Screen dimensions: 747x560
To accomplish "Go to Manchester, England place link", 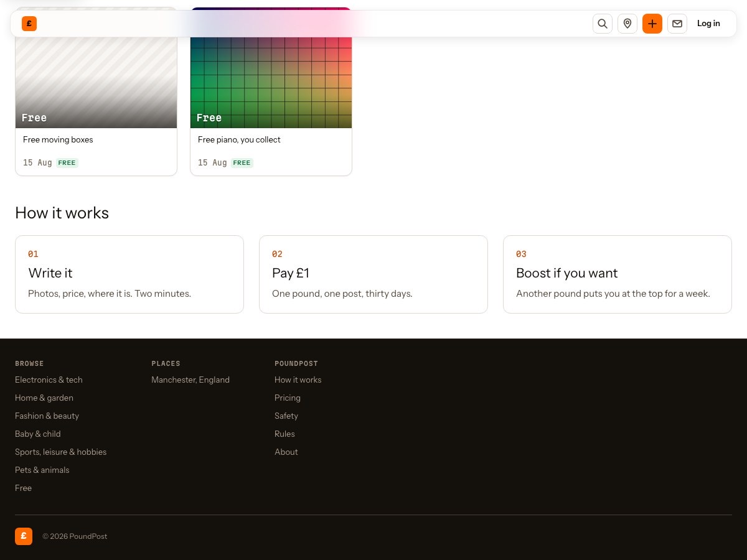I will click(x=190, y=380).
